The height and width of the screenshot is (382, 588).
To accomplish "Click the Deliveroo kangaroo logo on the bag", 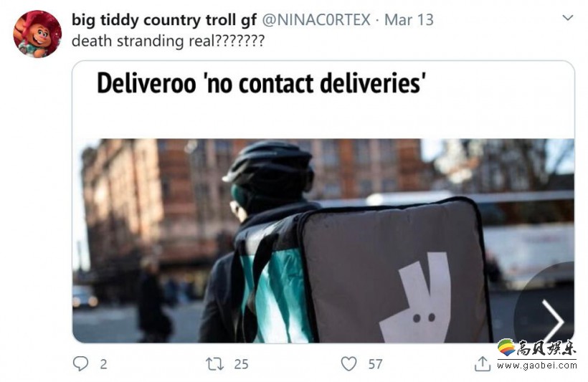I will (x=416, y=297).
